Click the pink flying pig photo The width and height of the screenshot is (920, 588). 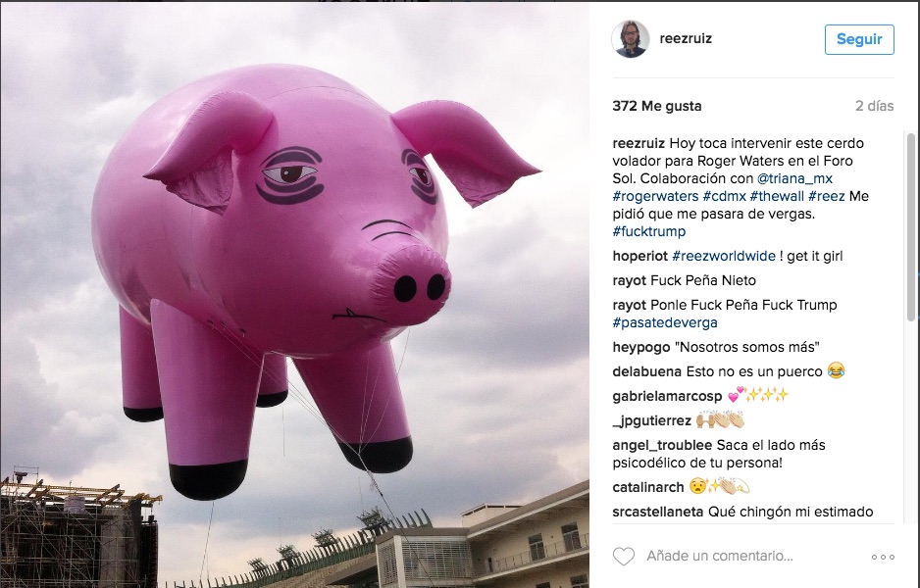tap(294, 294)
